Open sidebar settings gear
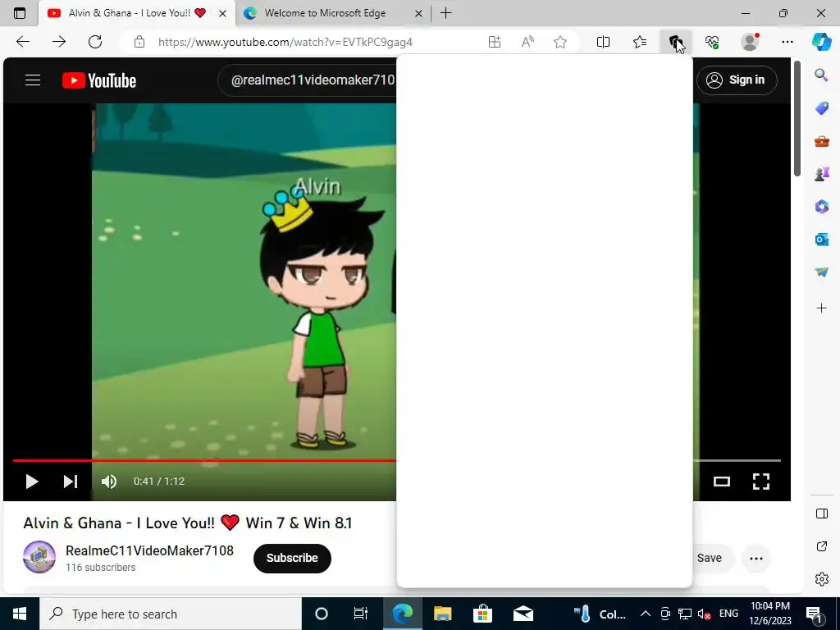The width and height of the screenshot is (840, 630). click(821, 579)
